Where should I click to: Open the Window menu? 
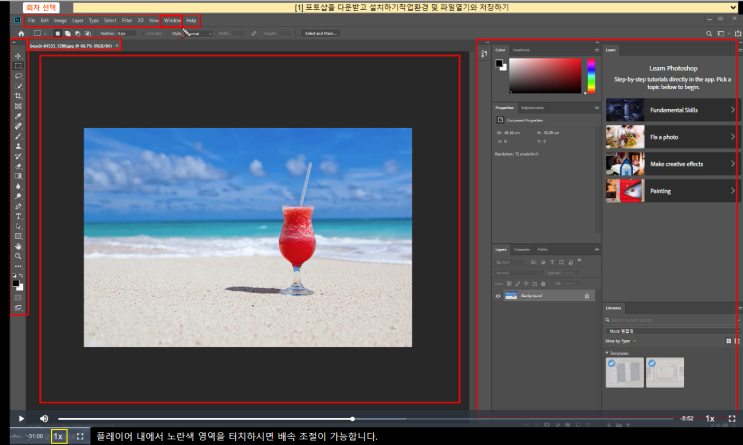(172, 20)
